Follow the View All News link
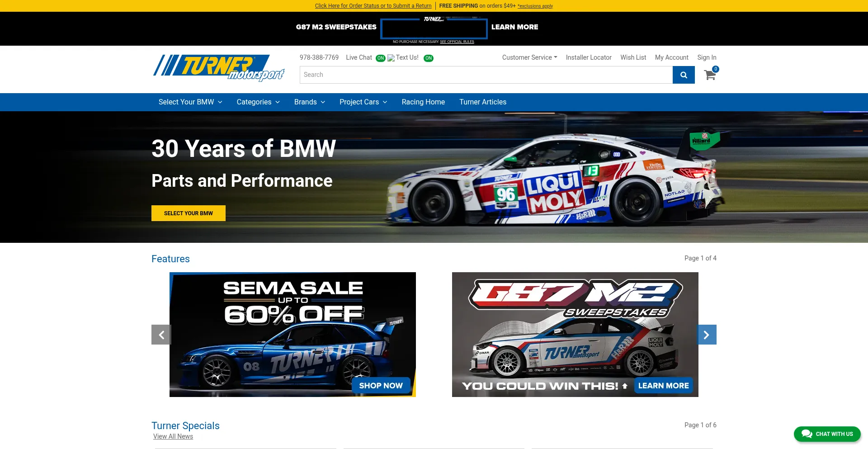The image size is (868, 449). [173, 436]
